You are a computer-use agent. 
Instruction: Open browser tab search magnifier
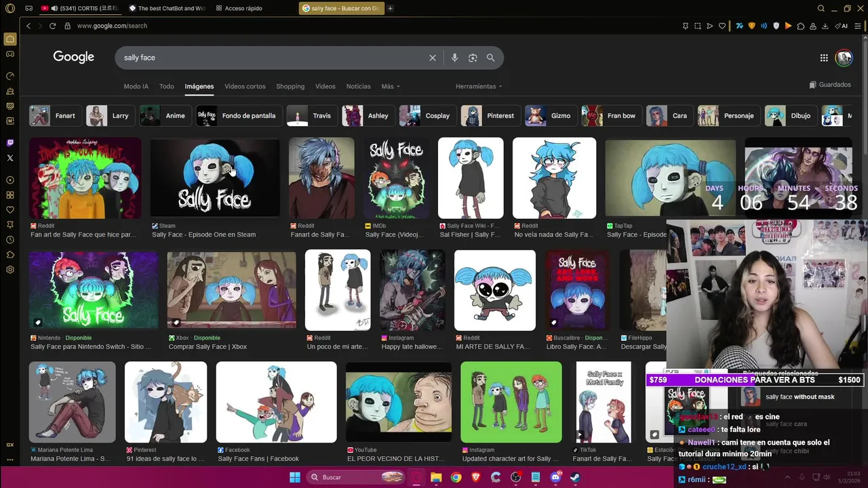pyautogui.click(x=821, y=8)
